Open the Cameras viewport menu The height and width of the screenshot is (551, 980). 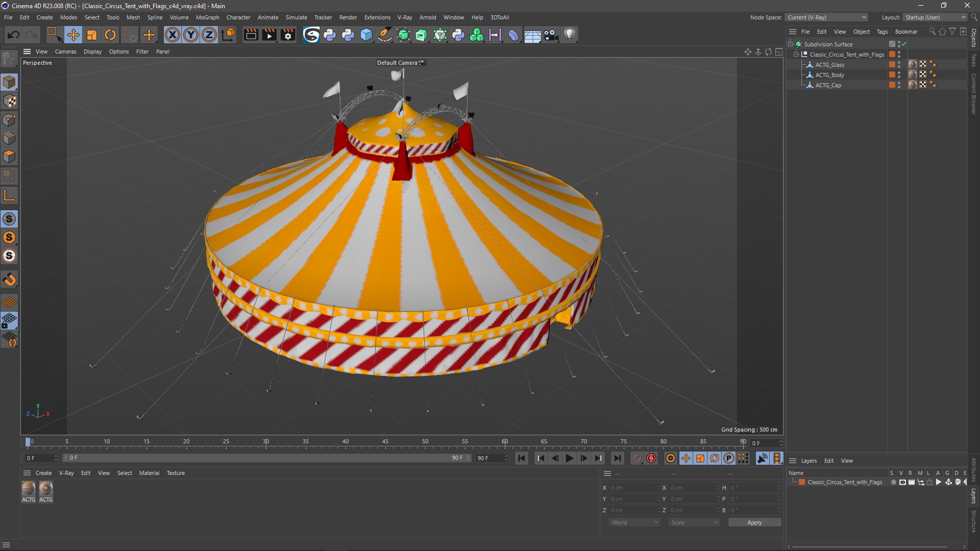(65, 52)
